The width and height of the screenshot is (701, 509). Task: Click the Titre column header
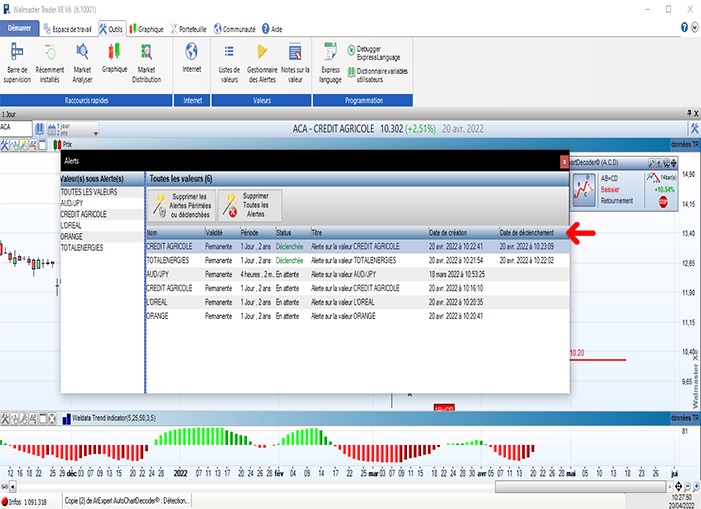tap(369, 233)
